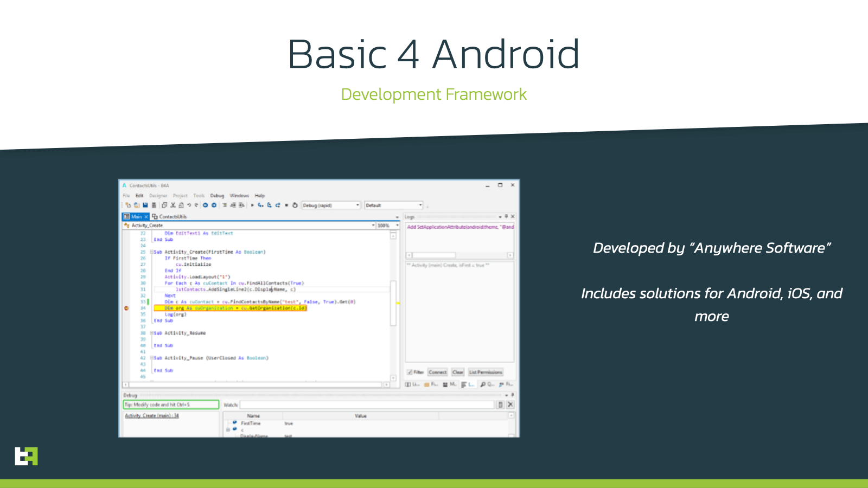The image size is (868, 488).
Task: Close the Main tab with its X
Action: point(146,216)
